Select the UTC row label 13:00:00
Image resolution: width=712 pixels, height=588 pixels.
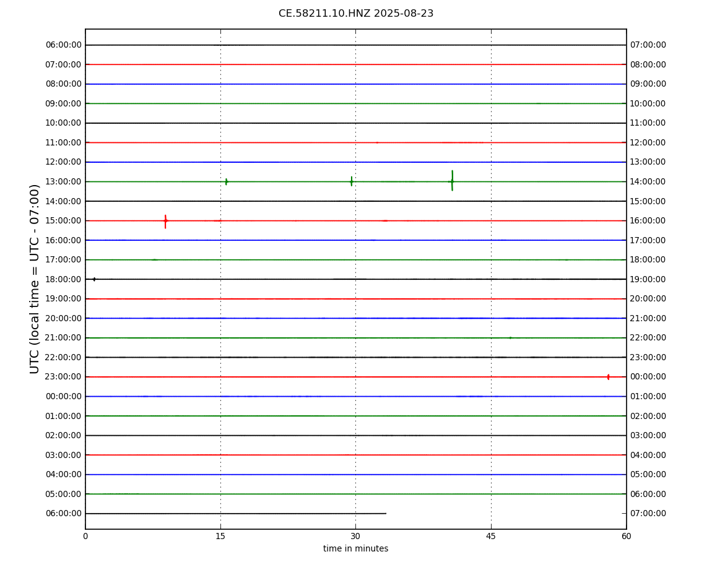(63, 181)
